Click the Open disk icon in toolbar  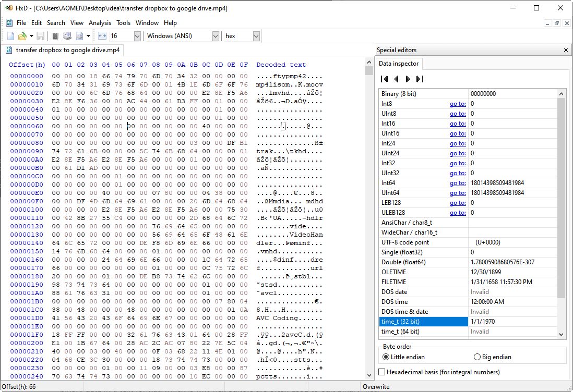tap(67, 36)
